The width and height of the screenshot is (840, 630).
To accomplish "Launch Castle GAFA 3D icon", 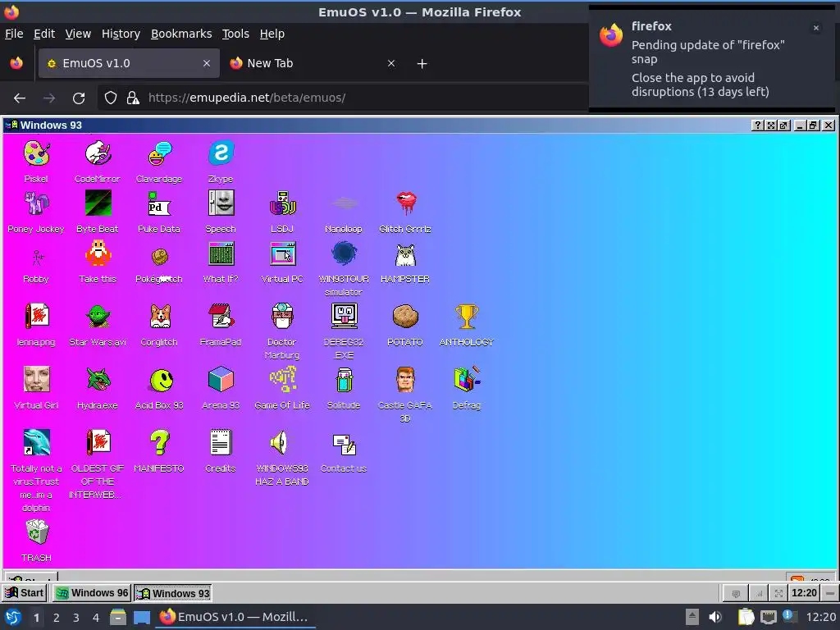I will (405, 380).
